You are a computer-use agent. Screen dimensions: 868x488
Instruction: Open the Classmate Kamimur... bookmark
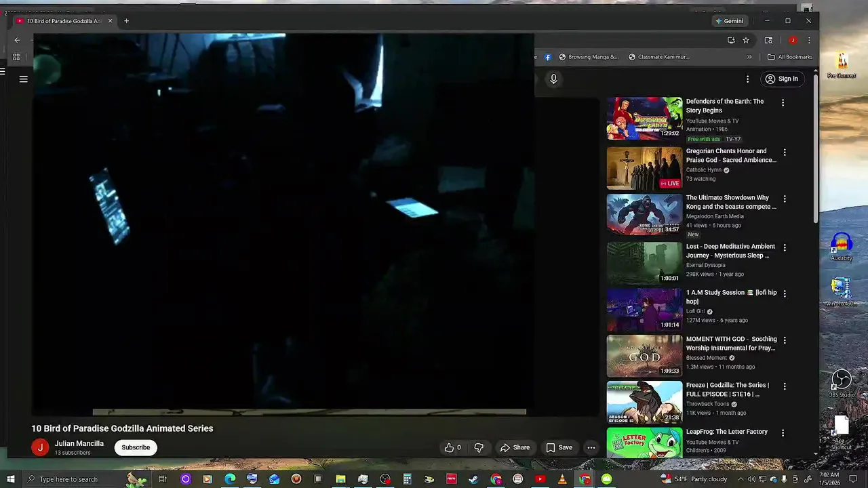point(659,57)
